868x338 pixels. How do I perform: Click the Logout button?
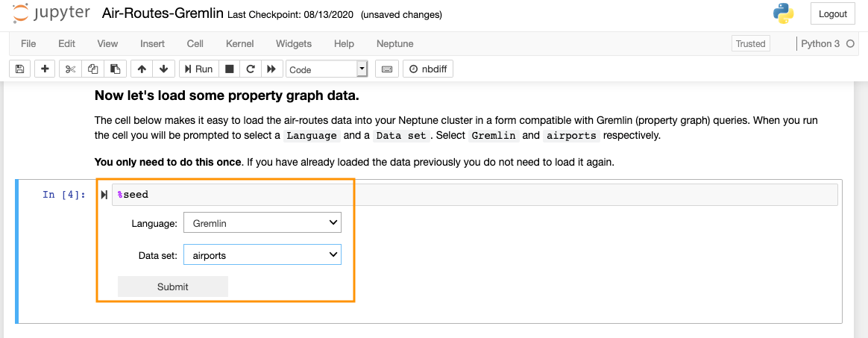click(832, 14)
